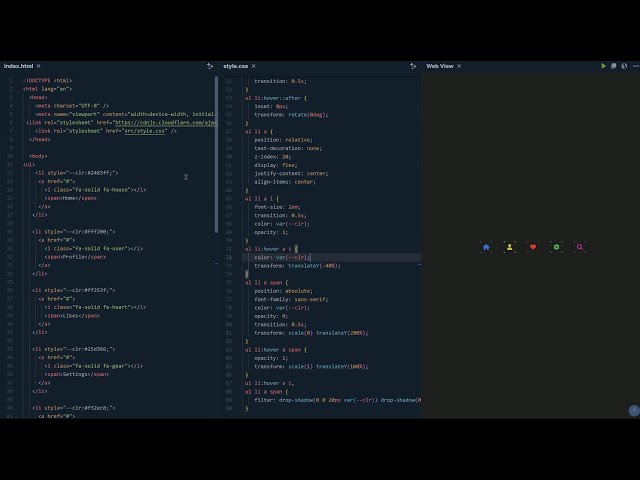The height and width of the screenshot is (480, 640).
Task: Click the fa-solid fa-house icon line
Action: coord(95,190)
